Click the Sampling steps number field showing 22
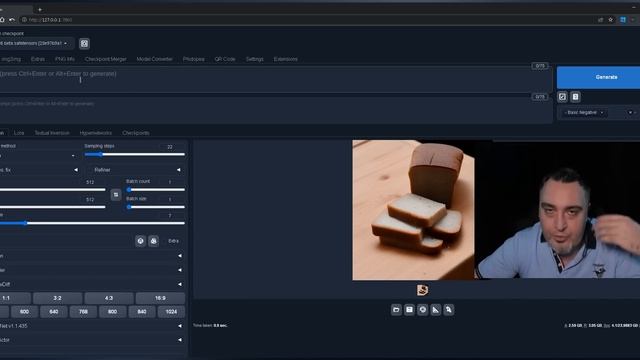Image resolution: width=640 pixels, height=360 pixels. [170, 147]
